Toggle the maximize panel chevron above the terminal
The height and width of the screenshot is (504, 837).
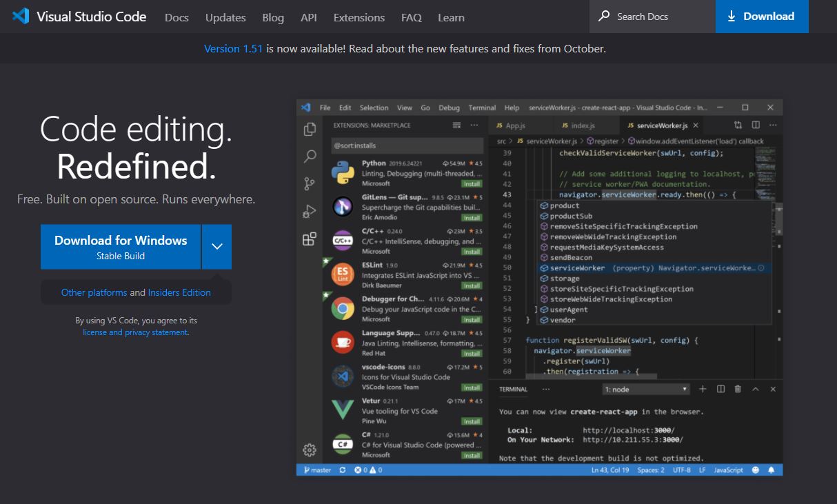click(x=755, y=388)
